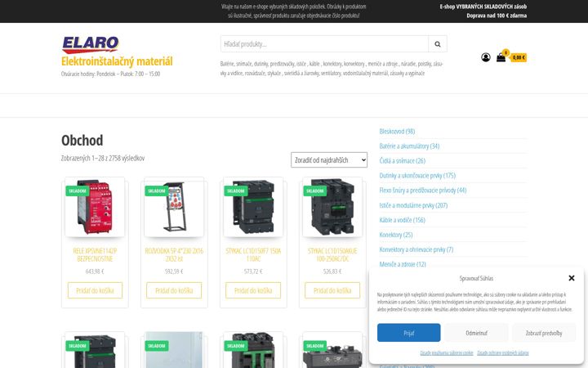588x368 pixels.
Task: Click Zobraziť predvoľby button
Action: tap(544, 333)
